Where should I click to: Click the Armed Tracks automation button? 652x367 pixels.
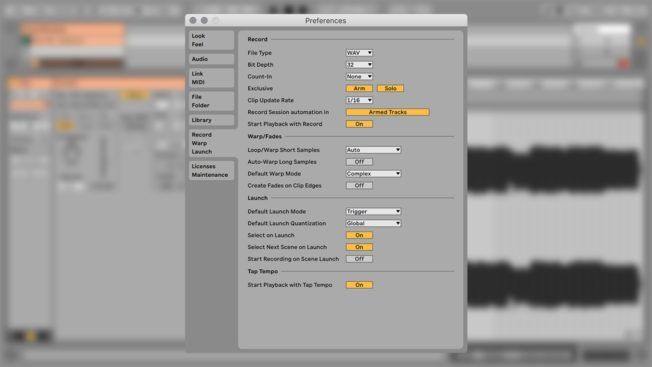(388, 112)
